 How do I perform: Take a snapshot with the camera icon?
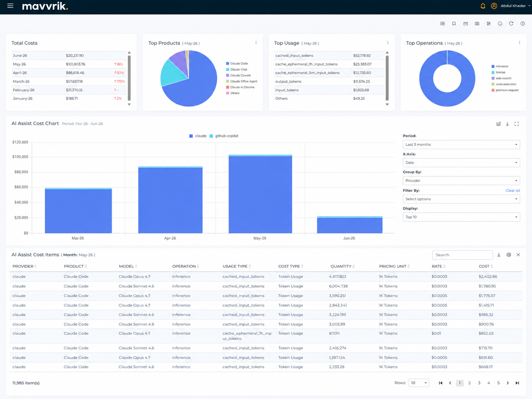coord(477,24)
